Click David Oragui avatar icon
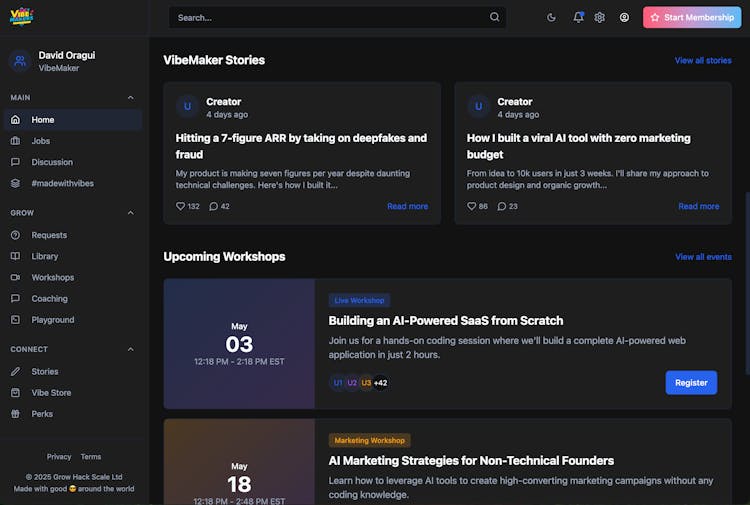Viewport: 750px width, 505px height. coord(20,61)
